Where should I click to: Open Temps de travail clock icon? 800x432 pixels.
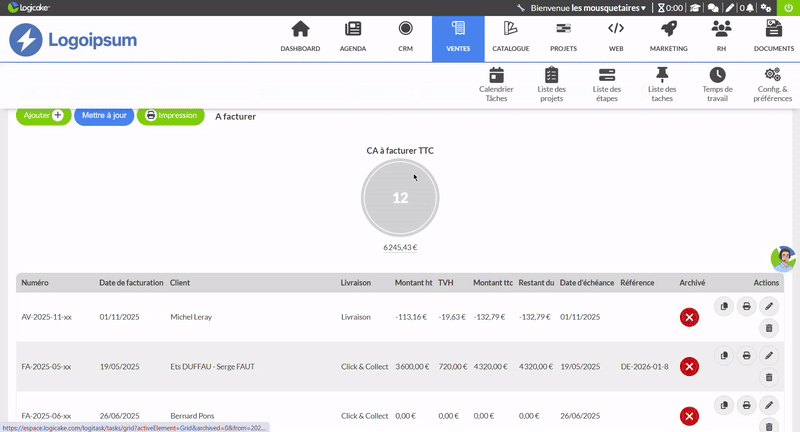717,84
